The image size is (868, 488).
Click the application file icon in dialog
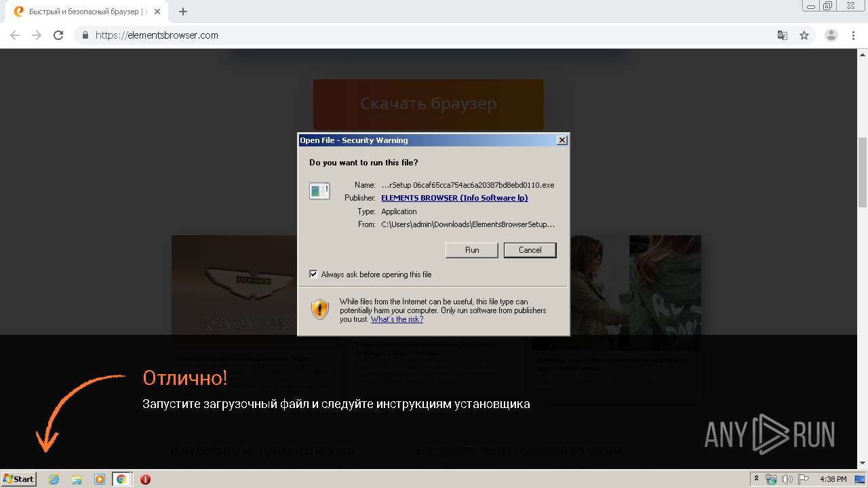319,191
